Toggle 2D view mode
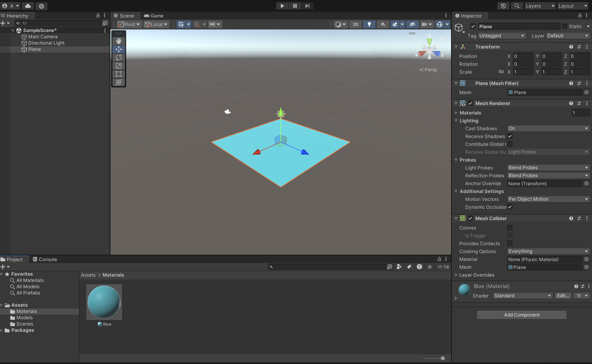The width and height of the screenshot is (592, 364). [x=355, y=24]
